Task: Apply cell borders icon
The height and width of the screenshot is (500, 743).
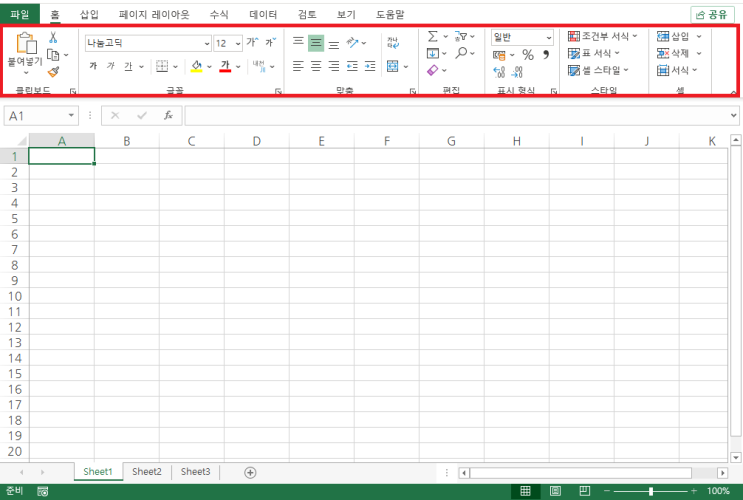Action: coord(162,66)
